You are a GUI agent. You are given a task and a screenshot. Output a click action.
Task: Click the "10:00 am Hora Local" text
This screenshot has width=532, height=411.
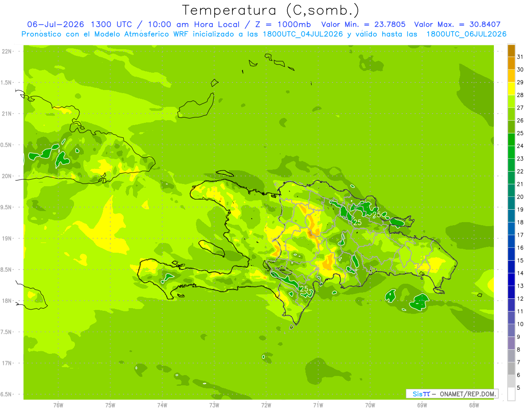click(x=195, y=24)
